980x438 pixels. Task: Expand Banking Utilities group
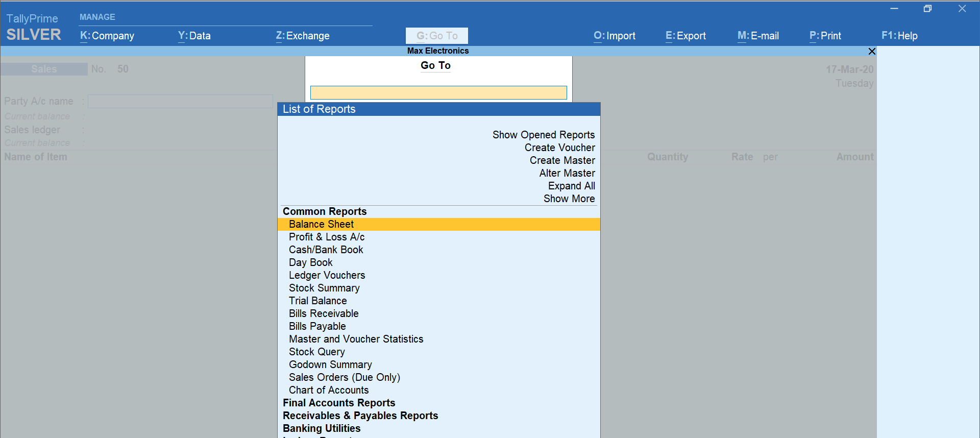tap(322, 428)
